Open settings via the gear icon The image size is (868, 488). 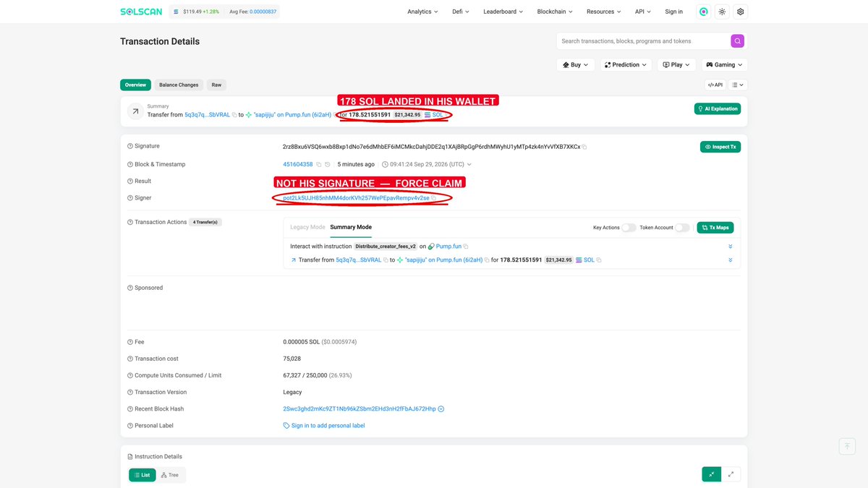click(740, 12)
